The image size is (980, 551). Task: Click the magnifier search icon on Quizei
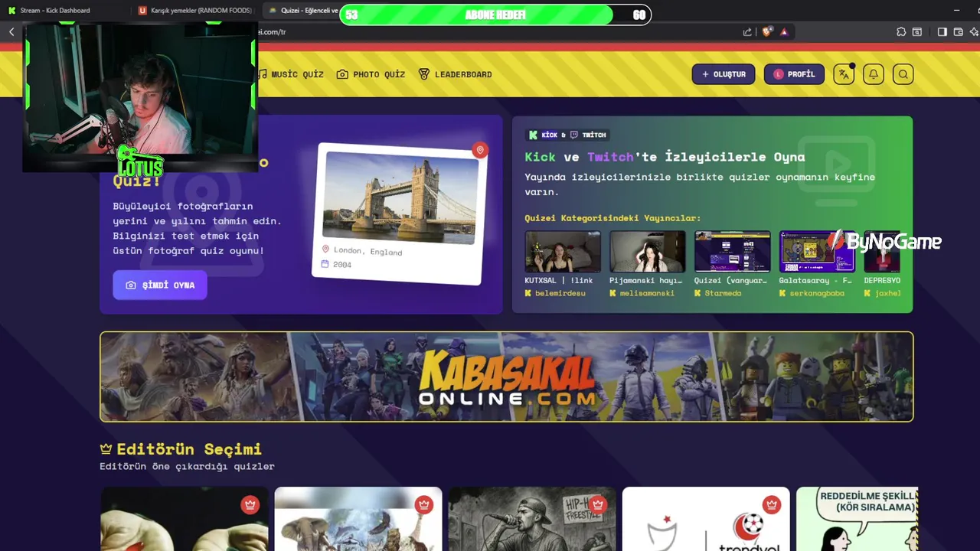(903, 74)
